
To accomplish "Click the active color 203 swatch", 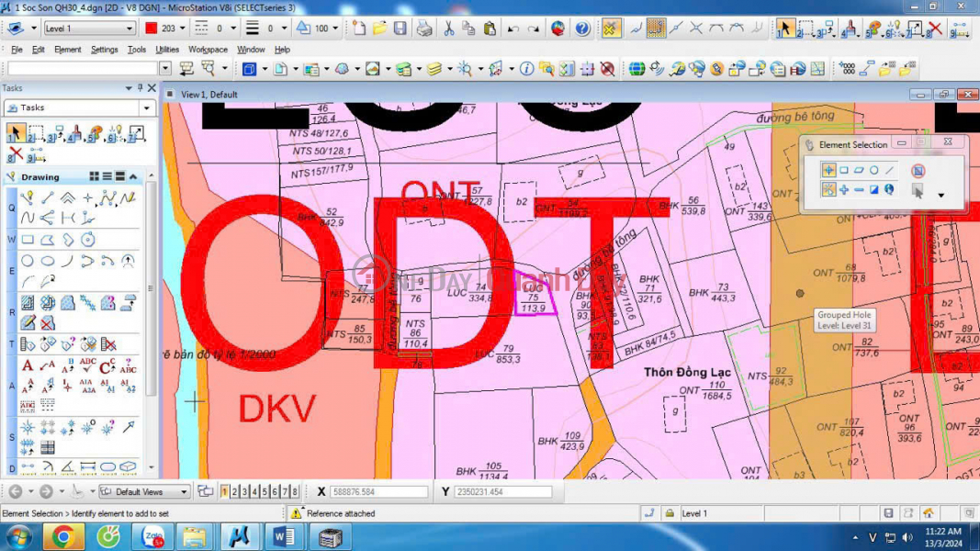I will tap(152, 28).
